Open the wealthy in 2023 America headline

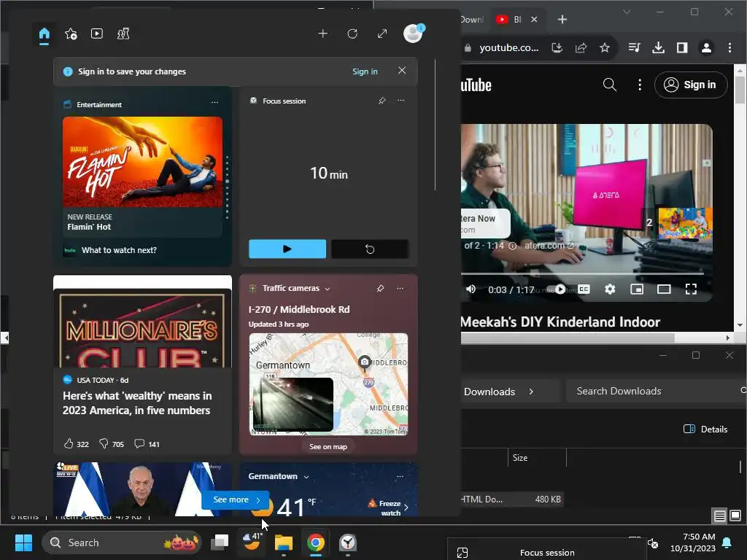tap(137, 402)
